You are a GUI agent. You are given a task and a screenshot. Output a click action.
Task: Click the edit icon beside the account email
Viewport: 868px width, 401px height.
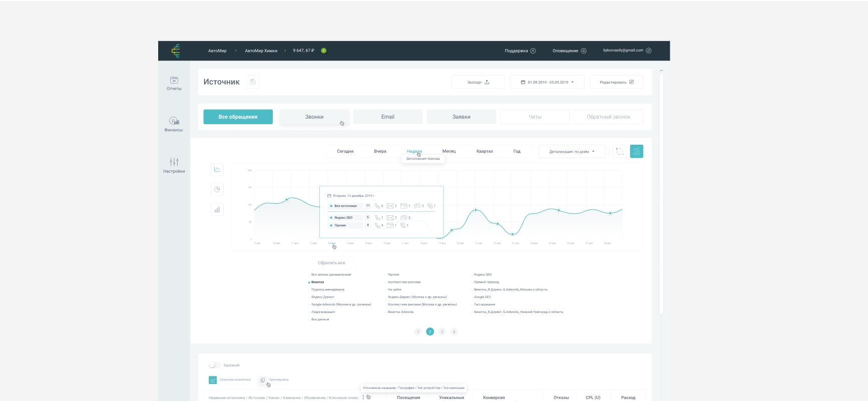coord(649,51)
